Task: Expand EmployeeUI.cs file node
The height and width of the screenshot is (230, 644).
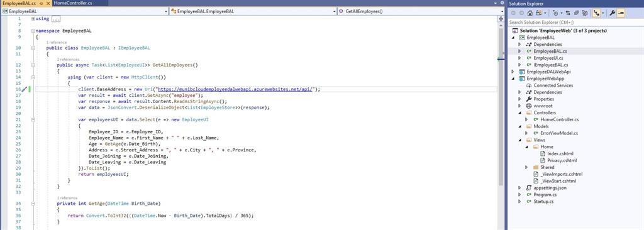Action: point(519,58)
